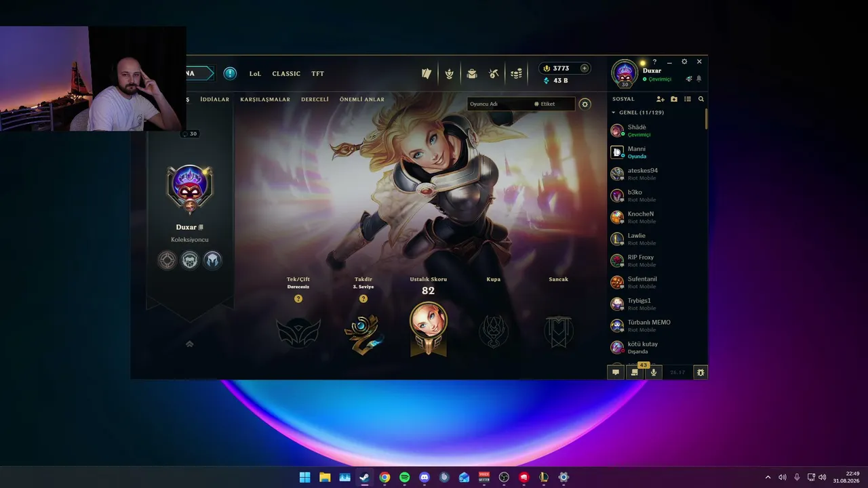Viewport: 868px width, 488px height.
Task: Click the friends list scrollbar
Action: coord(707,118)
